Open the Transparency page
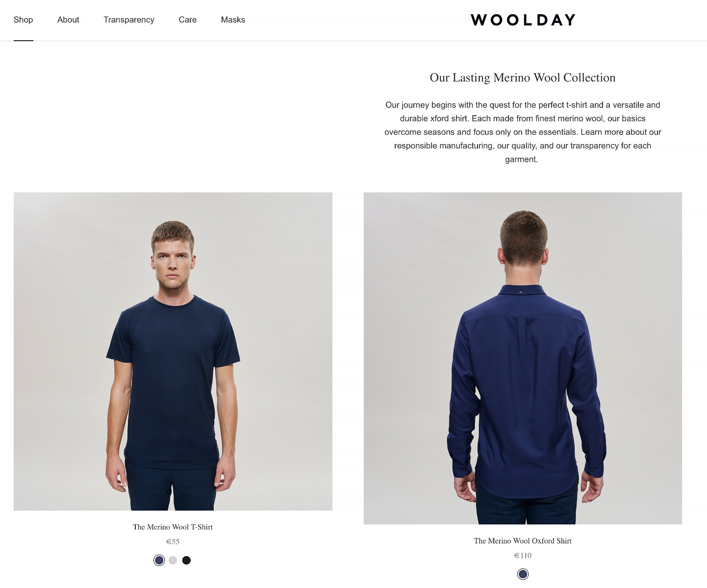Image resolution: width=707 pixels, height=588 pixels. click(129, 20)
